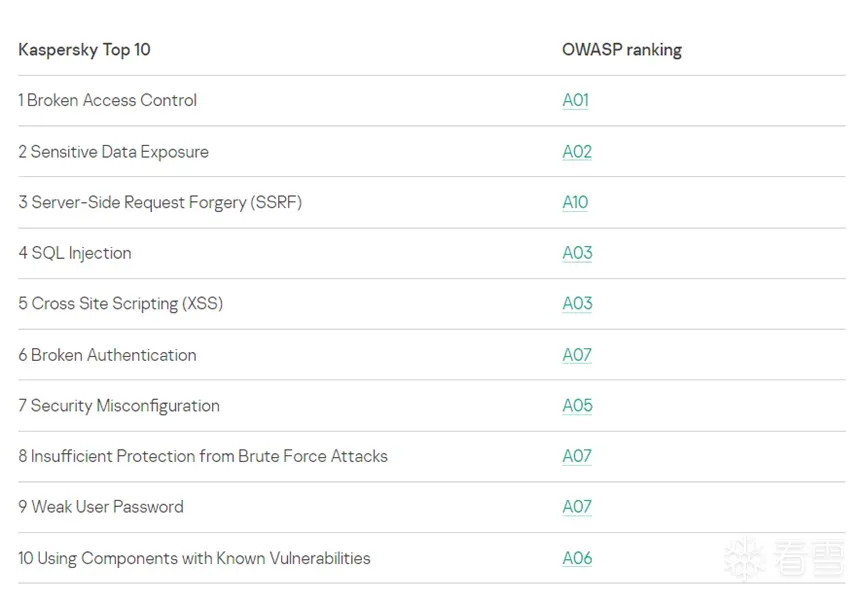Viewport: 865px width, 603px height.
Task: Select the Kaspersky Top 10 column header
Action: click(x=84, y=49)
